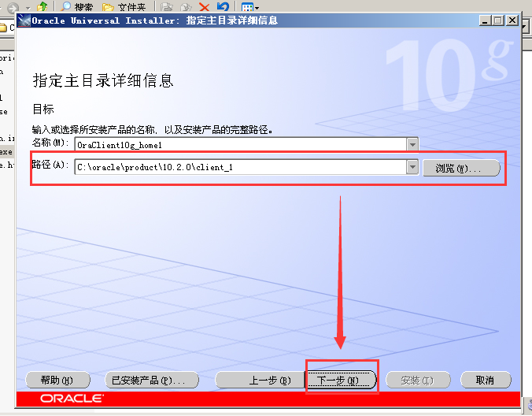The height and width of the screenshot is (416, 532).
Task: Click 文件夹 folders in Explorer toolbar
Action: [x=124, y=6]
